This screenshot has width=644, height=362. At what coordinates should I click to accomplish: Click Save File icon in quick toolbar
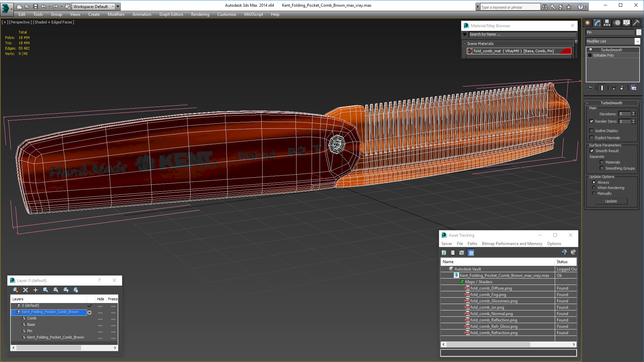click(35, 6)
